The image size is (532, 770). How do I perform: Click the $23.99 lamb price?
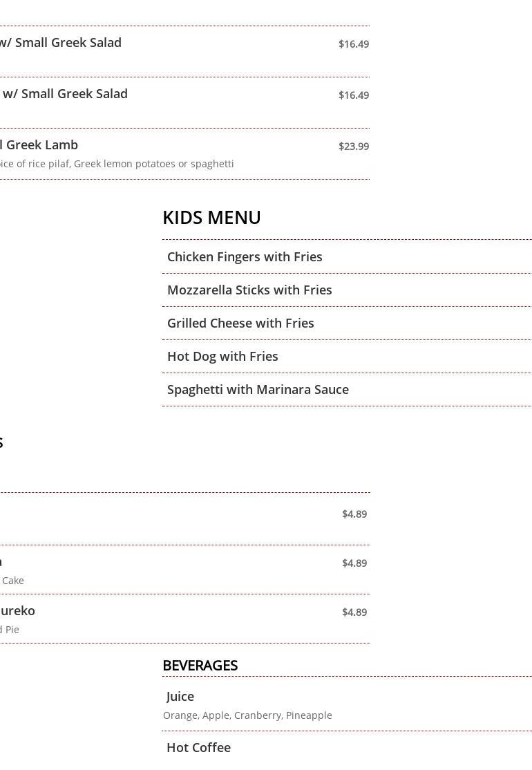pyautogui.click(x=353, y=146)
